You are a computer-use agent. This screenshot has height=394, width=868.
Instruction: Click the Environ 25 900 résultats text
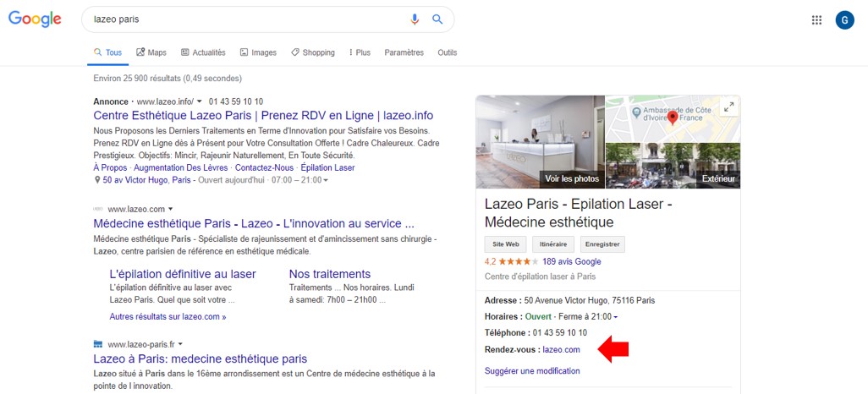tap(168, 79)
